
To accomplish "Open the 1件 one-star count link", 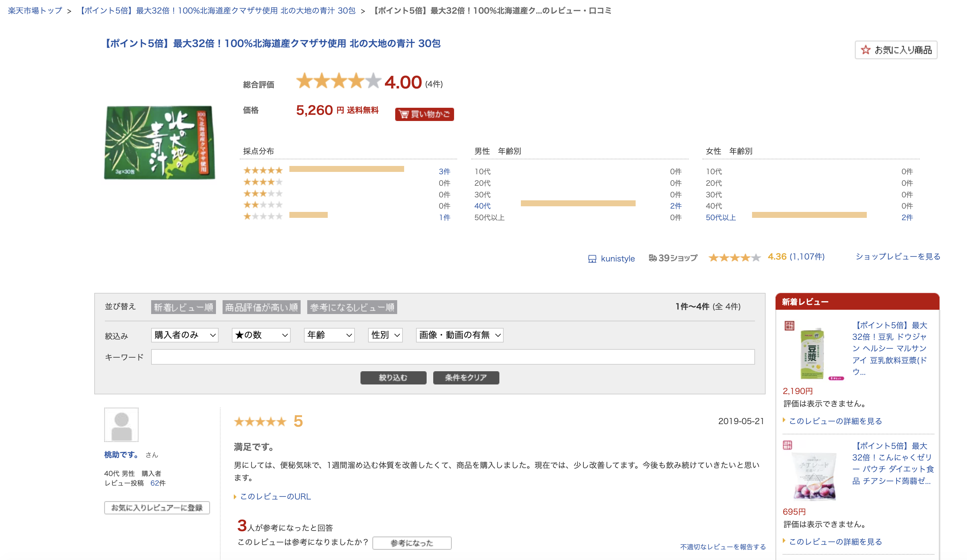I will [444, 218].
